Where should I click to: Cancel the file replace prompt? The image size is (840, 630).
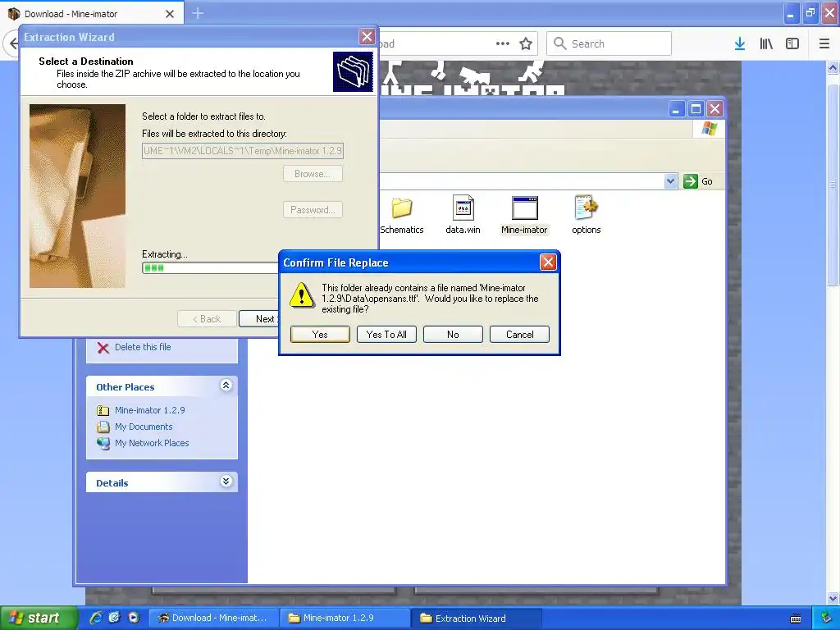pos(519,335)
